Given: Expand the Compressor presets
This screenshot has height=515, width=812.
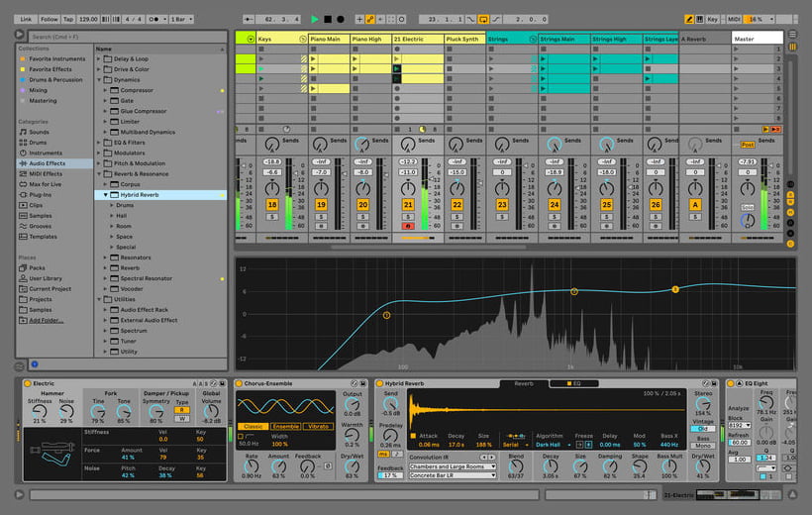Looking at the screenshot, I should click(106, 90).
